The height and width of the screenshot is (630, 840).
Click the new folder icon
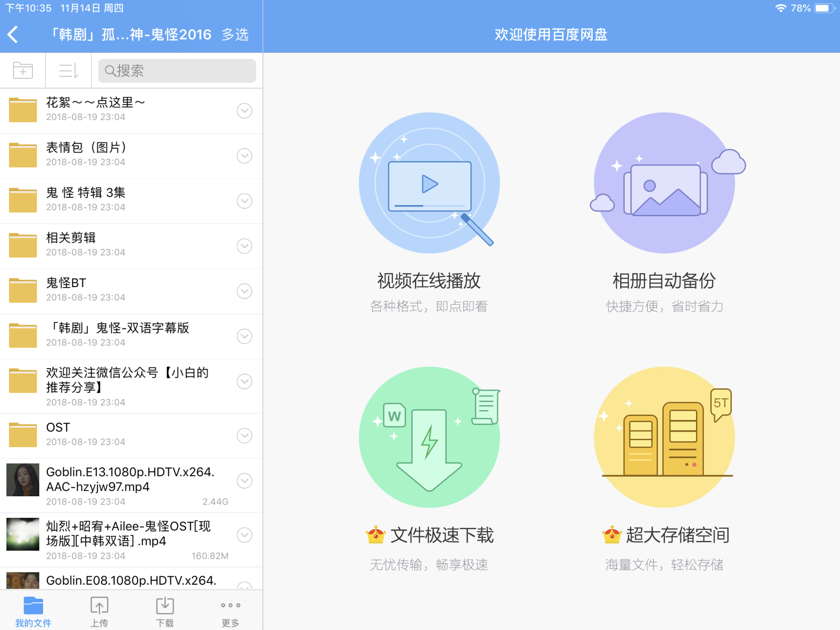pyautogui.click(x=23, y=71)
